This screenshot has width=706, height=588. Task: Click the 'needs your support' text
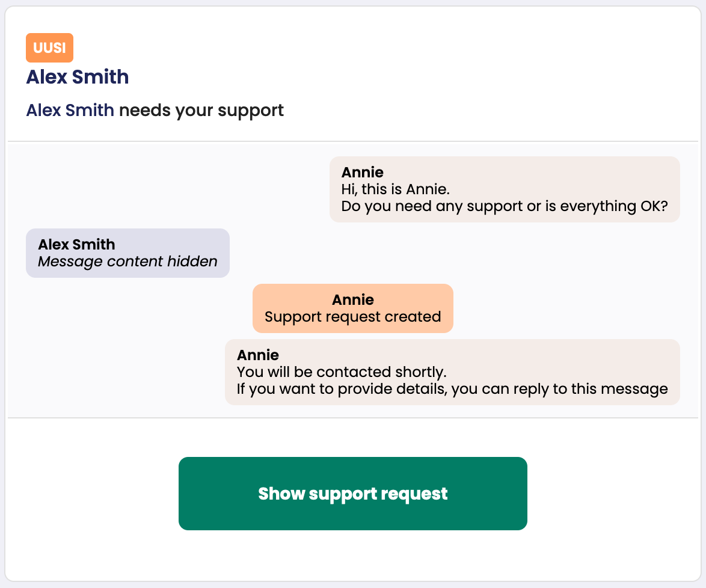click(201, 111)
